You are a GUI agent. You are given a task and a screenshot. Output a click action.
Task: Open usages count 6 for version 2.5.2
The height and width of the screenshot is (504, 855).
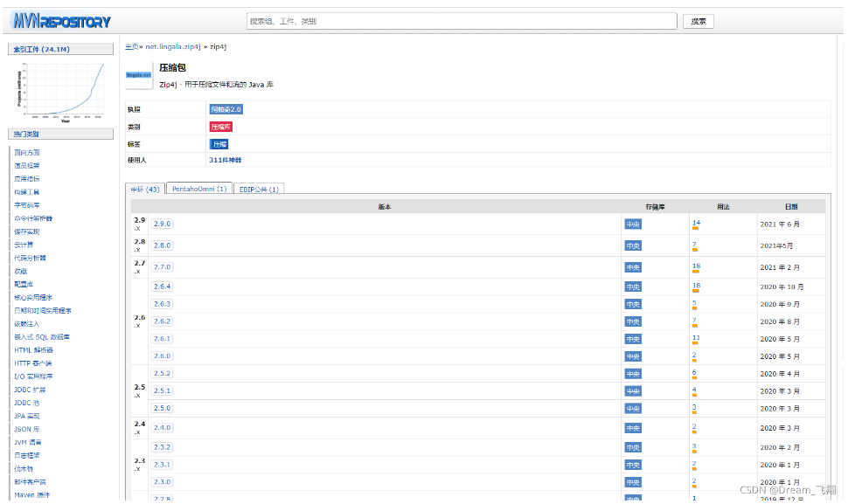[695, 373]
